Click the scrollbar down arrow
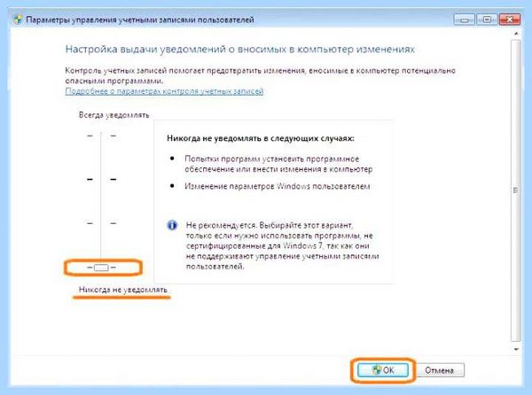Image resolution: width=532 pixels, height=395 pixels. [x=516, y=349]
